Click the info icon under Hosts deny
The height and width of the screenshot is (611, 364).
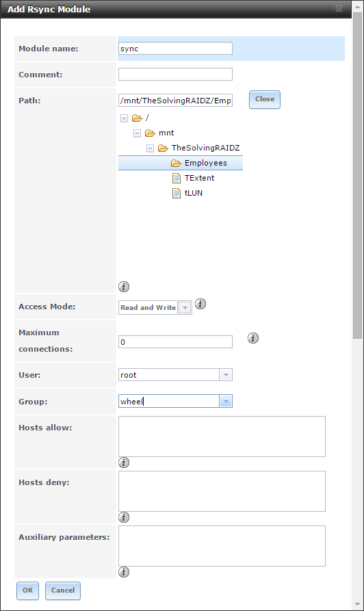(124, 517)
